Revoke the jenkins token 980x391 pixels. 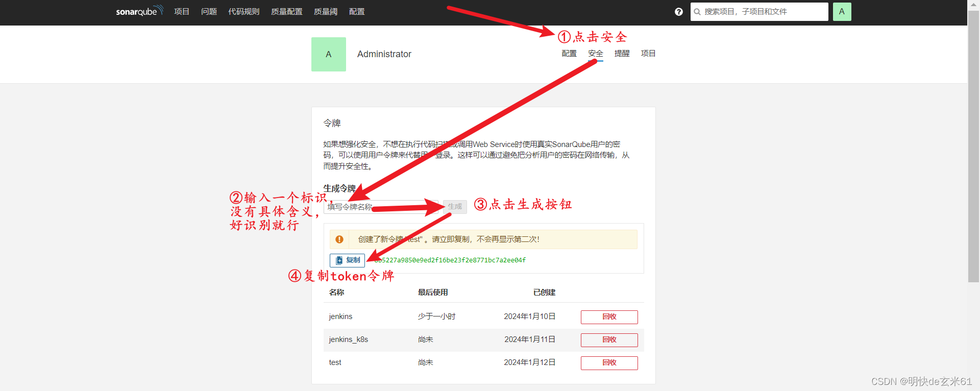[x=609, y=317]
